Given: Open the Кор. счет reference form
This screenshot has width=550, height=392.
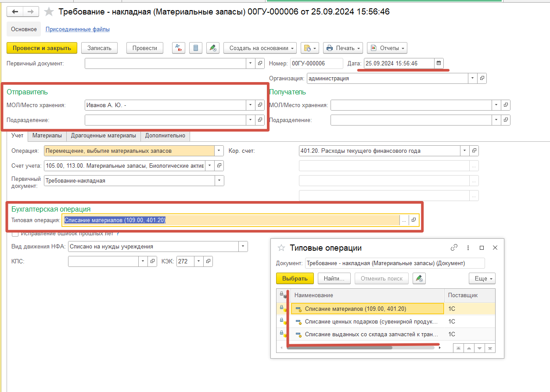Looking at the screenshot, I should (x=474, y=151).
